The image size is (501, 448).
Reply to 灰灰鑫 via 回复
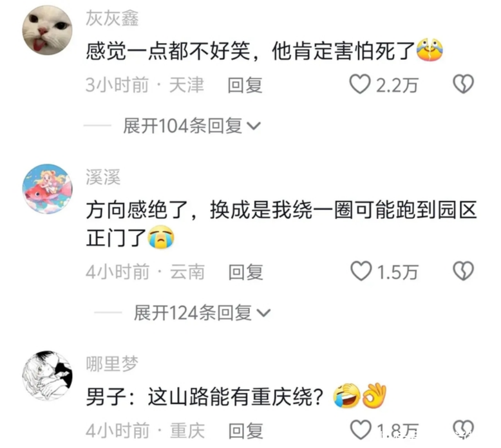coord(245,85)
